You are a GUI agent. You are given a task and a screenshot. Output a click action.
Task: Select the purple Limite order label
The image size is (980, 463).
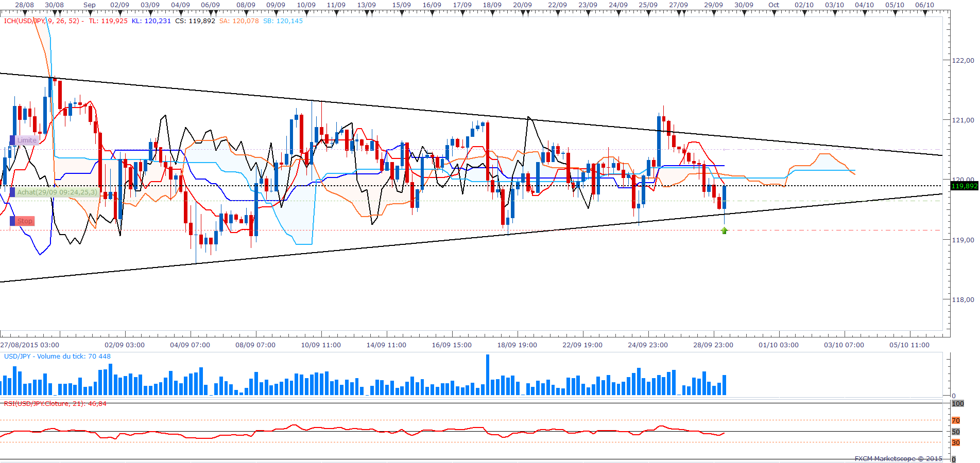click(x=27, y=140)
